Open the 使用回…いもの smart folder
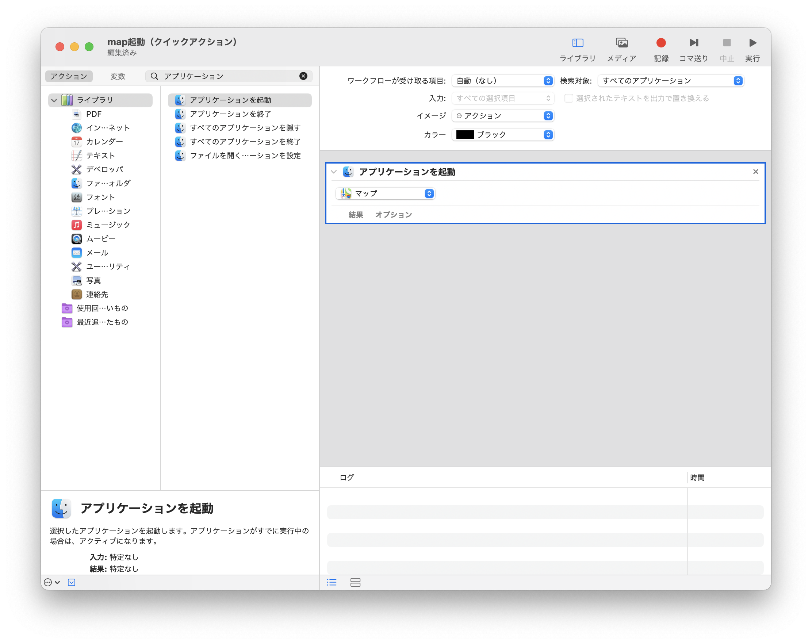This screenshot has width=812, height=644. coord(95,308)
